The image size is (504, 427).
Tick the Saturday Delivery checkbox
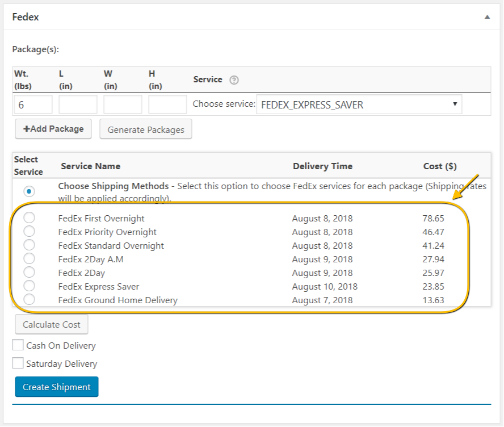[18, 363]
